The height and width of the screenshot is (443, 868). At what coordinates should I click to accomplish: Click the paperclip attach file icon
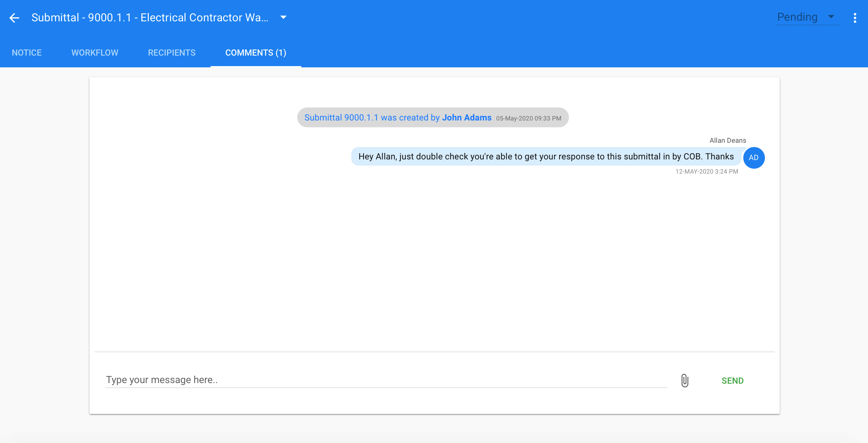(x=685, y=380)
